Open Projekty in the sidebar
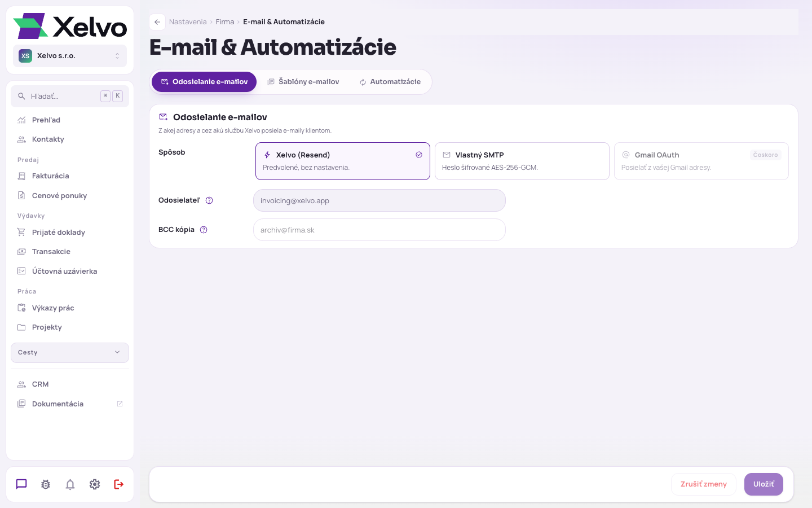 pos(70,327)
